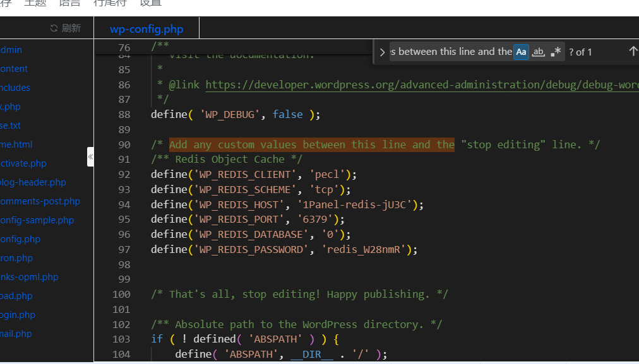Image resolution: width=639 pixels, height=364 pixels.
Task: Open index.php in file list
Action: [10, 107]
